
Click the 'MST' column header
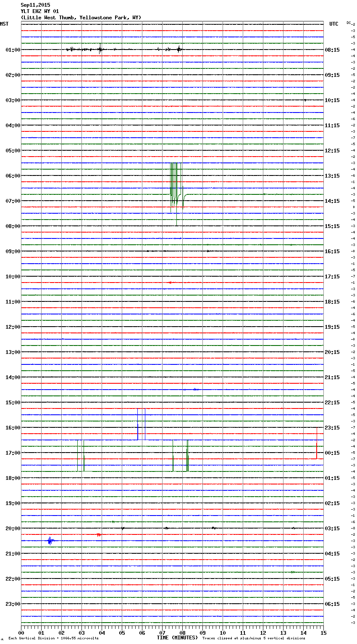(x=4, y=24)
